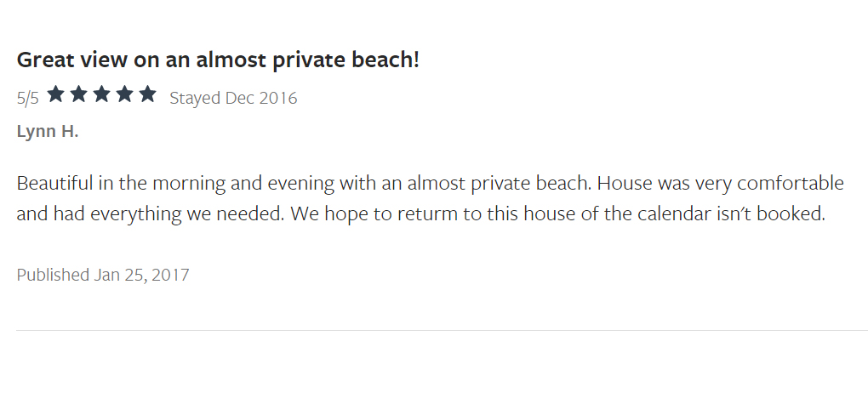Click the first line of review text
Viewport: 868px width, 404px height.
point(430,183)
